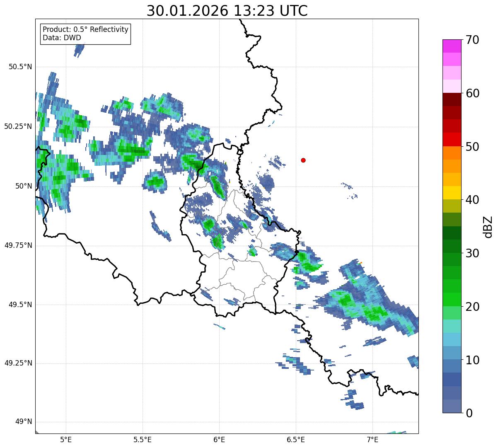Click the colorbar tick label 70
498x448 pixels.
[x=472, y=40]
